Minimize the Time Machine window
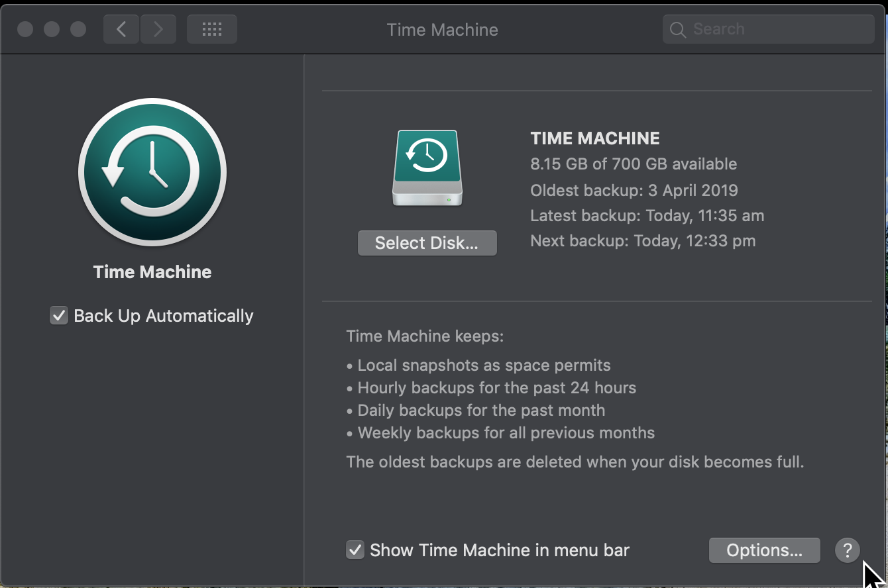 pos(52,29)
